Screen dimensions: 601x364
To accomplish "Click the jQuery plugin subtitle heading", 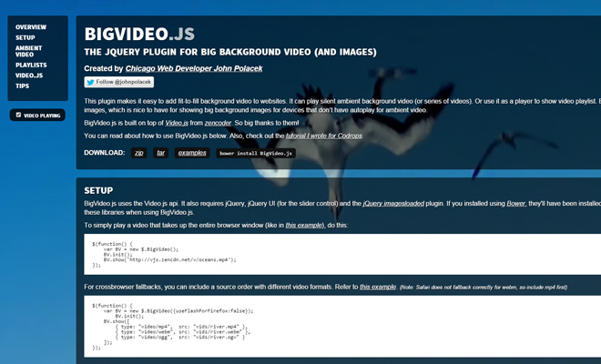I will (x=230, y=52).
